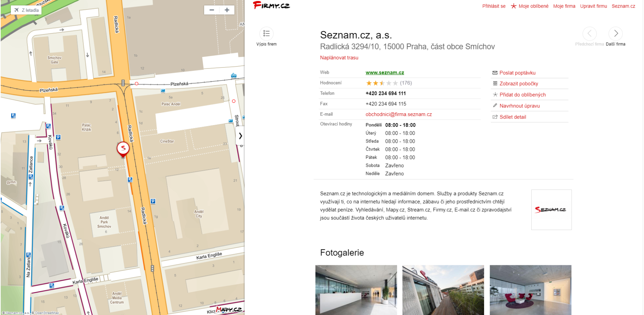Click 'Poslat poptávku' envelope action
Image resolution: width=644 pixels, height=315 pixels.
coord(514,73)
